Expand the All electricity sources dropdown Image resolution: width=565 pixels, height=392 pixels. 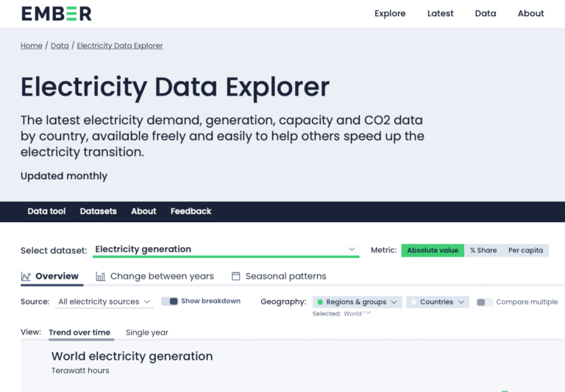(x=104, y=302)
